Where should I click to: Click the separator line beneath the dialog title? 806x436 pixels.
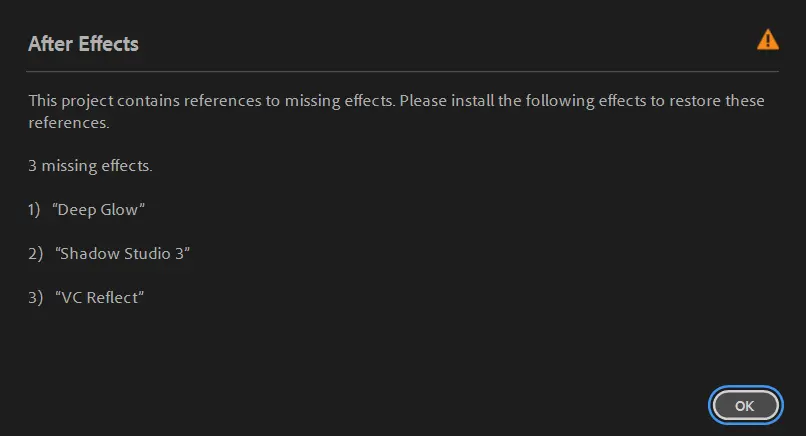403,71
